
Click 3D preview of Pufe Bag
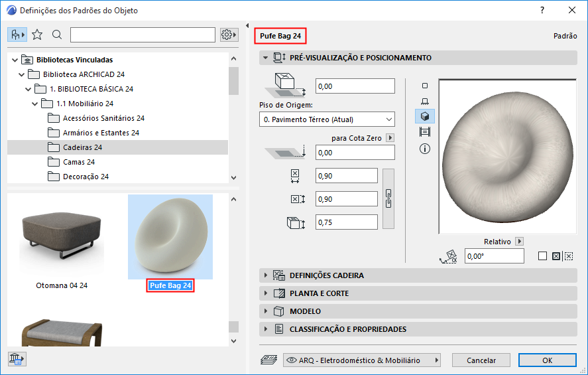(507, 157)
